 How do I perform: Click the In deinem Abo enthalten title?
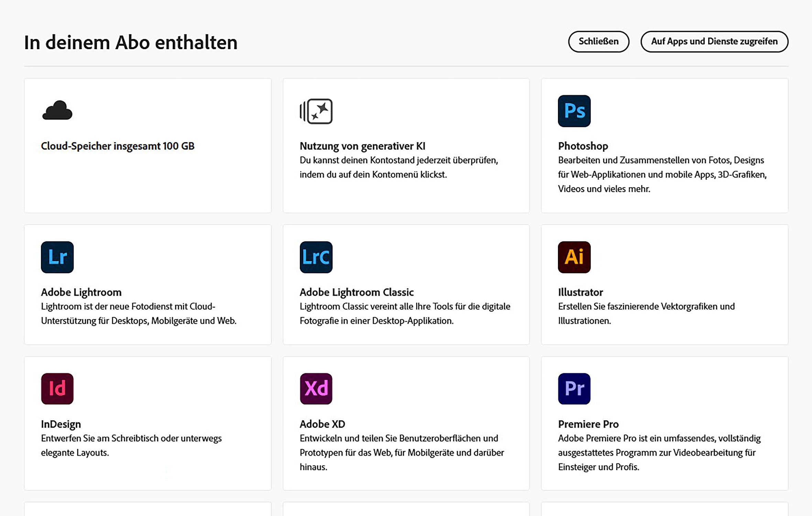pos(131,43)
